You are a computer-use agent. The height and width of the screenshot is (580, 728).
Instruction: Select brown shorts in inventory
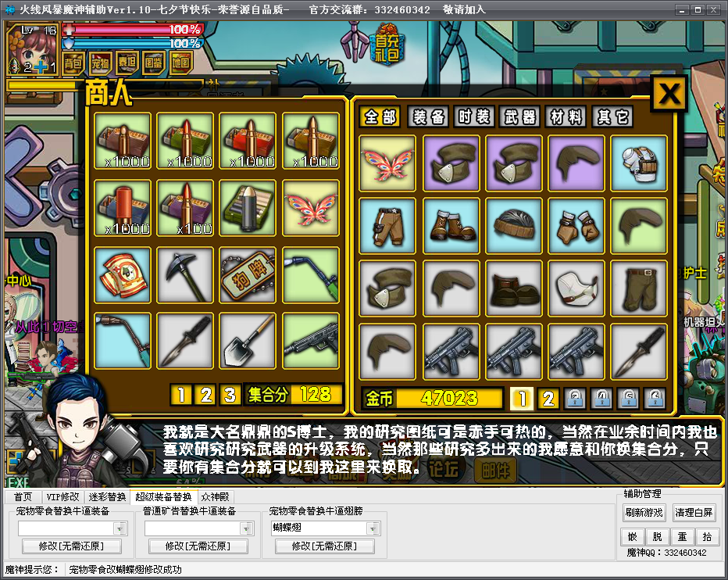coord(387,226)
